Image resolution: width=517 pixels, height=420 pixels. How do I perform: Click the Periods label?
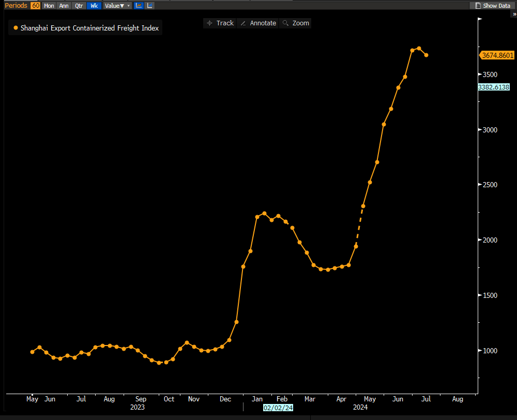tap(16, 6)
